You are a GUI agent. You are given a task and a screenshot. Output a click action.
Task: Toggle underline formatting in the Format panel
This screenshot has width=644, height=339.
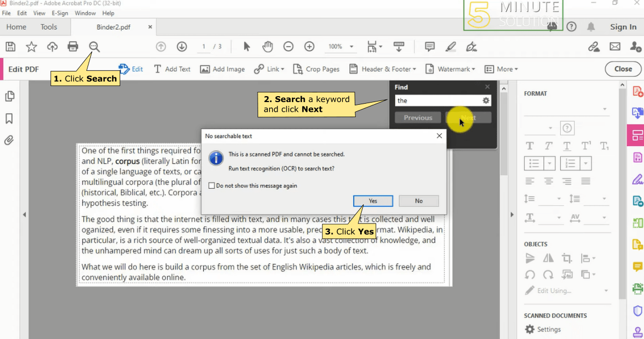click(x=567, y=146)
